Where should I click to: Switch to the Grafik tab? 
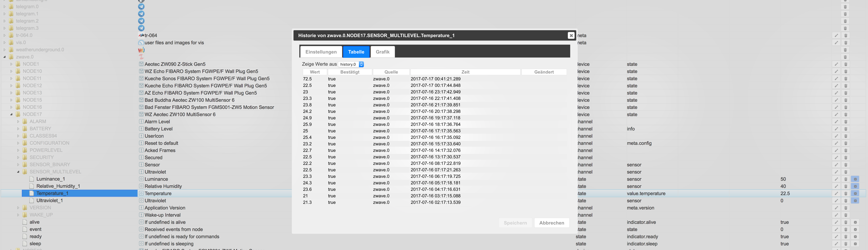(382, 52)
